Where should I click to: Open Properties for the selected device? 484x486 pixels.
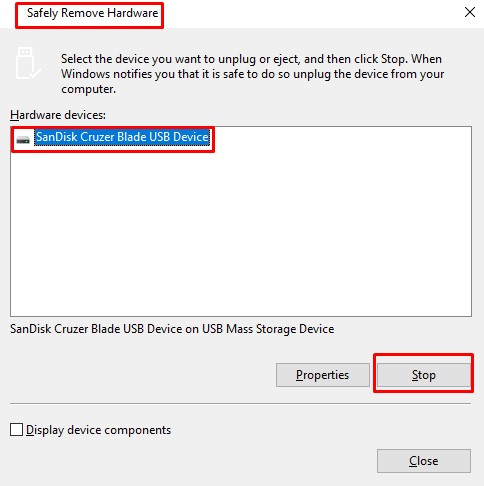323,375
